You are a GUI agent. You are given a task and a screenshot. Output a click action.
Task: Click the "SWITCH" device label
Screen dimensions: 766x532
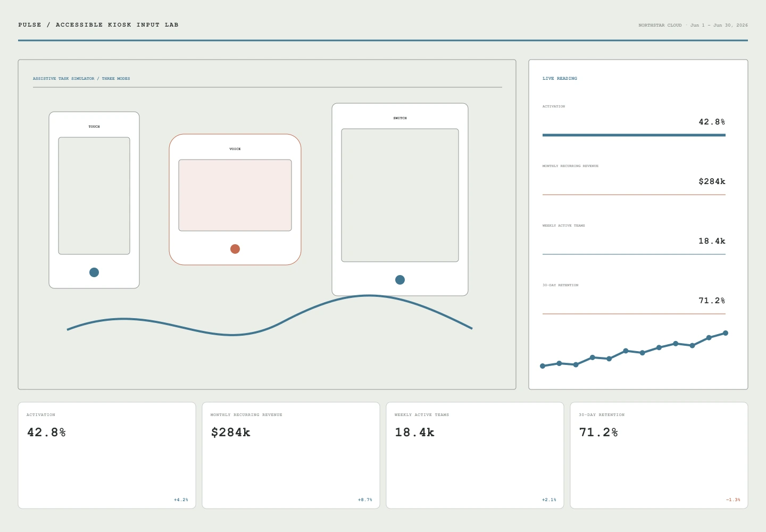[400, 118]
